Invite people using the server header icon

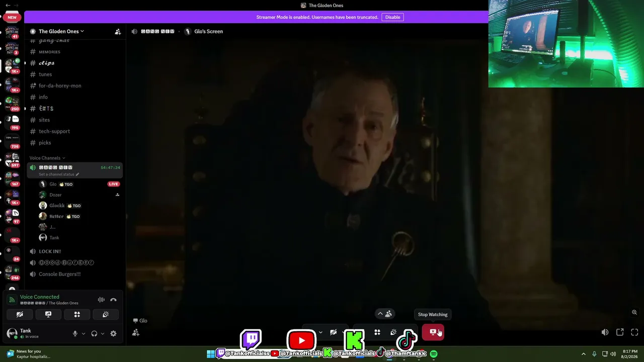[118, 31]
